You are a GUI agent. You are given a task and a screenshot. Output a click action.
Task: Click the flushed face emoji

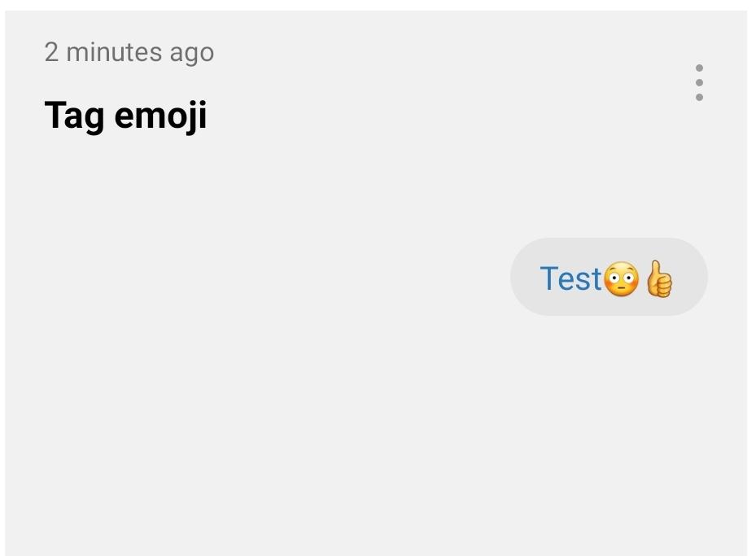[622, 279]
